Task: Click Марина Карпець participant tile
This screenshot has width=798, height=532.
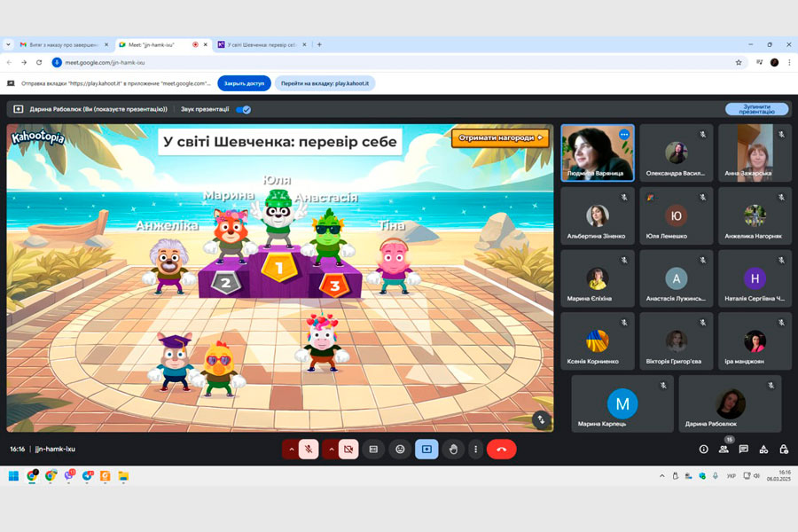Action: click(622, 403)
